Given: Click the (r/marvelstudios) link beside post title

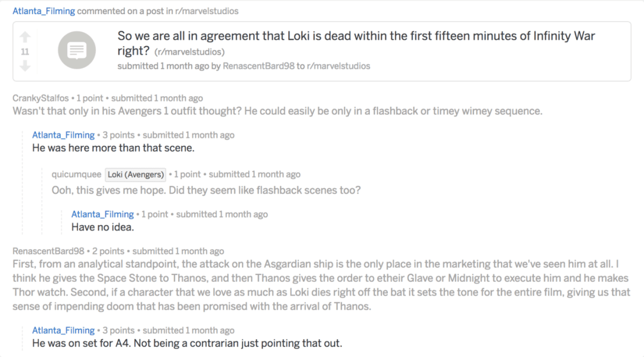Looking at the screenshot, I should 189,52.
